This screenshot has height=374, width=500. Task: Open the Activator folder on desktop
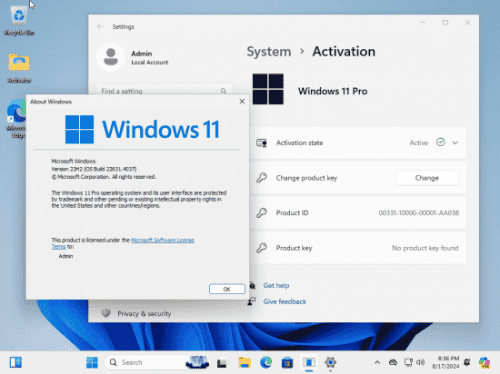click(19, 68)
